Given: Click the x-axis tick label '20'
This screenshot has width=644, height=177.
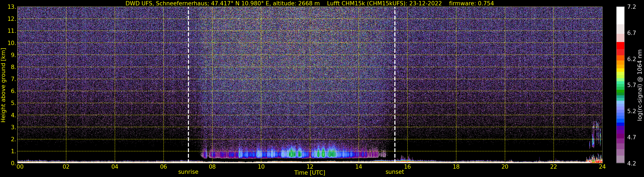Looking at the screenshot, I should [x=505, y=167].
